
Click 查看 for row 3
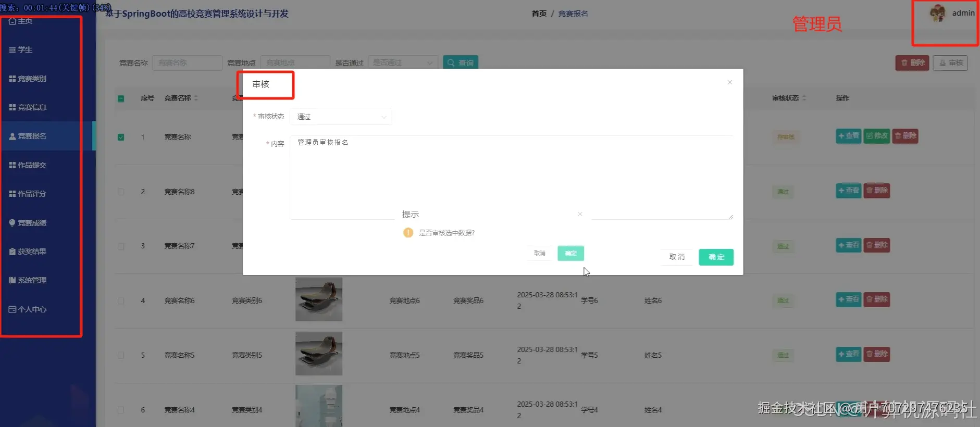(848, 245)
